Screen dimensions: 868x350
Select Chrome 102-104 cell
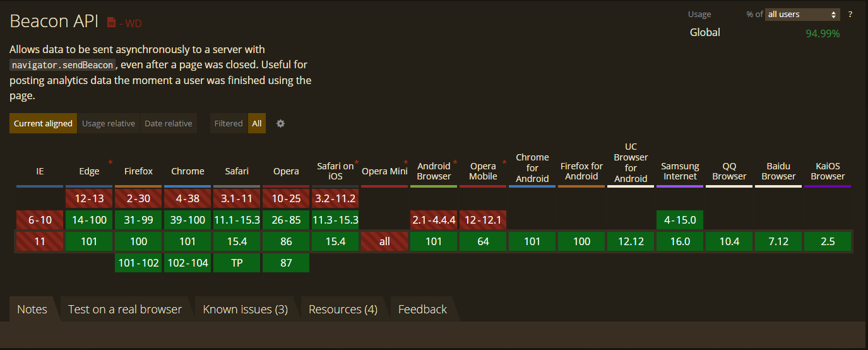coord(187,263)
